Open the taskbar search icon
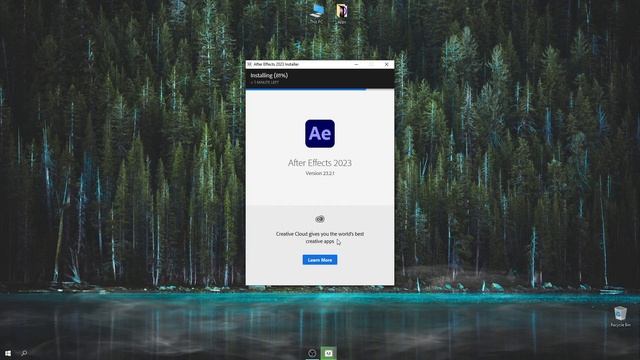This screenshot has width=640, height=360. 24,353
